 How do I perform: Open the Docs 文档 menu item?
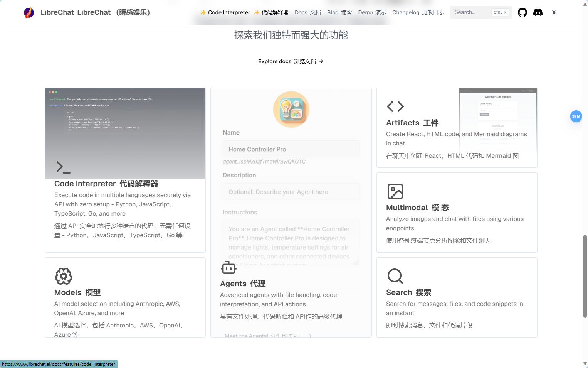tap(308, 12)
